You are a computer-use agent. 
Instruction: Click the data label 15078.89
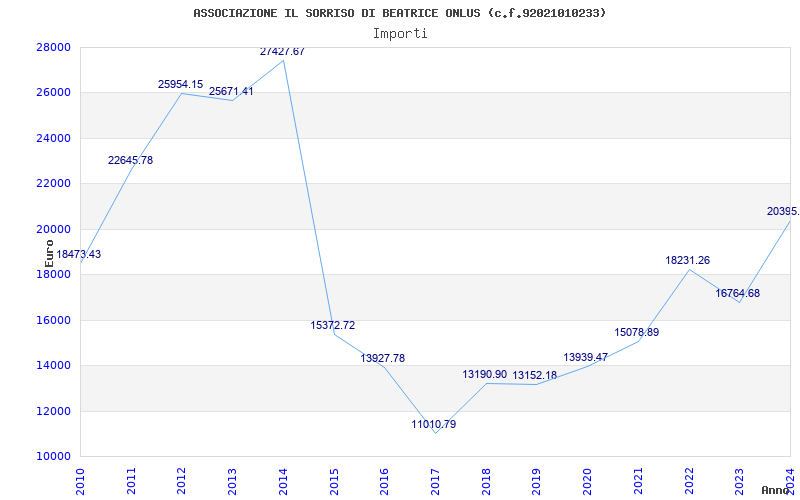click(x=637, y=332)
